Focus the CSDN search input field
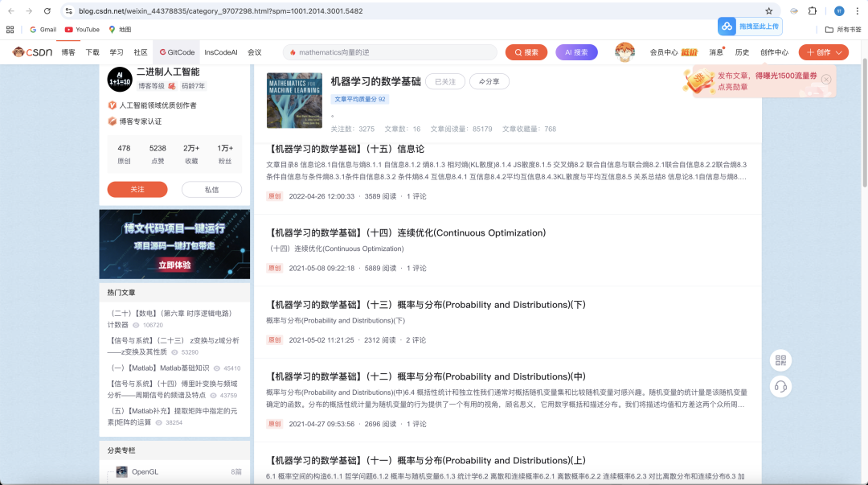868x485 pixels. [x=391, y=52]
